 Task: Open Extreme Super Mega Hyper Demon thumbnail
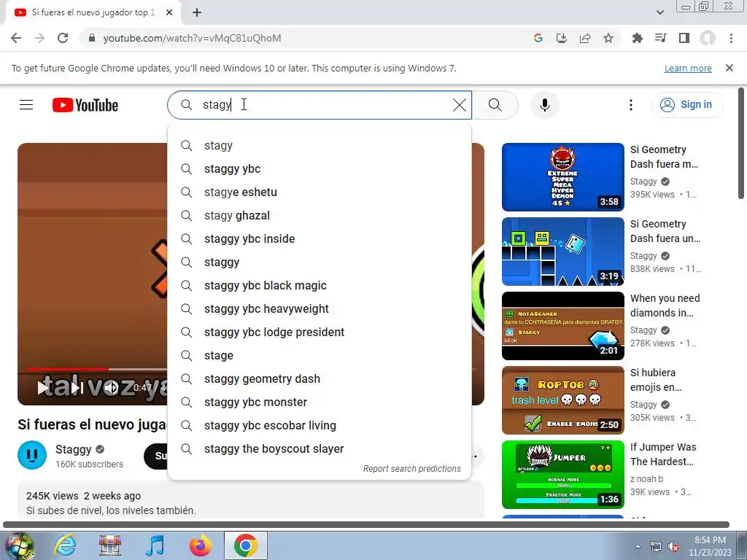[562, 176]
